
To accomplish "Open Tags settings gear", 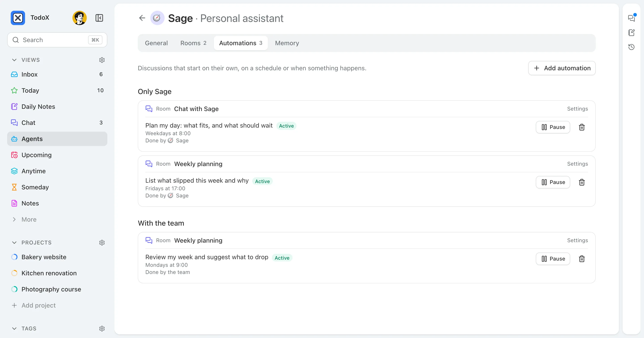I will pos(102,329).
